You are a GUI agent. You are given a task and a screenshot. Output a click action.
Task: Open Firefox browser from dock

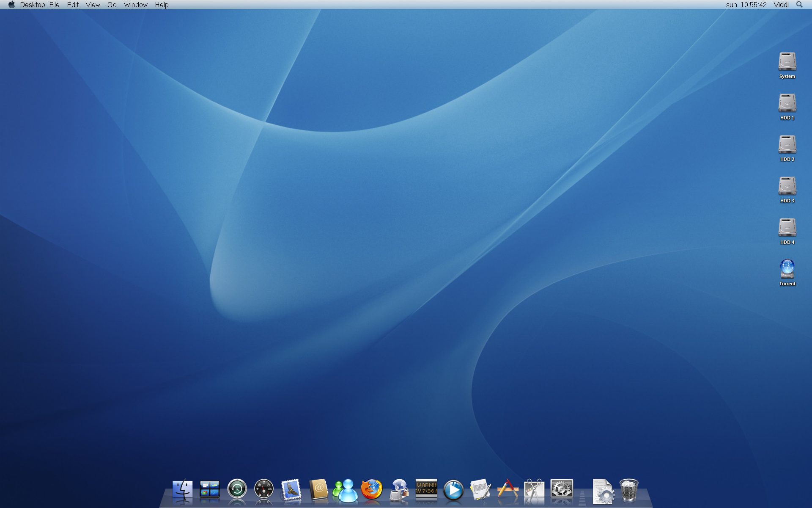[x=372, y=490]
